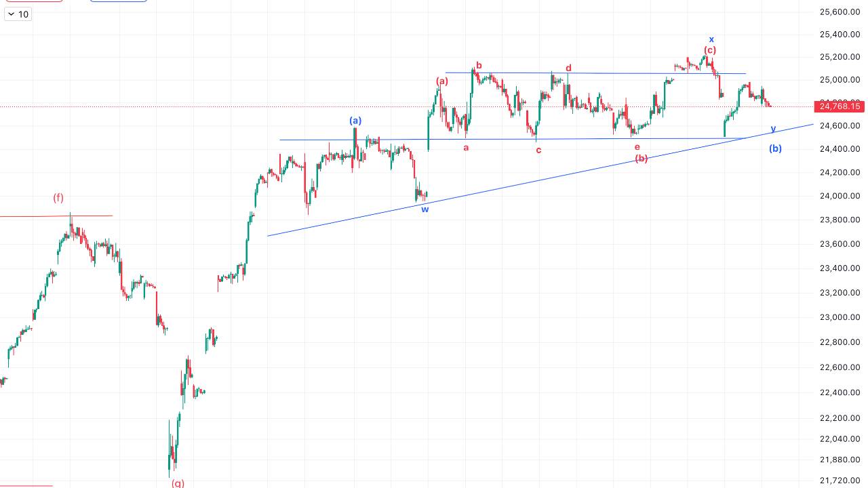Select the blue (a) label above the triangle
Screen dimensions: 868x488
pyautogui.click(x=355, y=120)
